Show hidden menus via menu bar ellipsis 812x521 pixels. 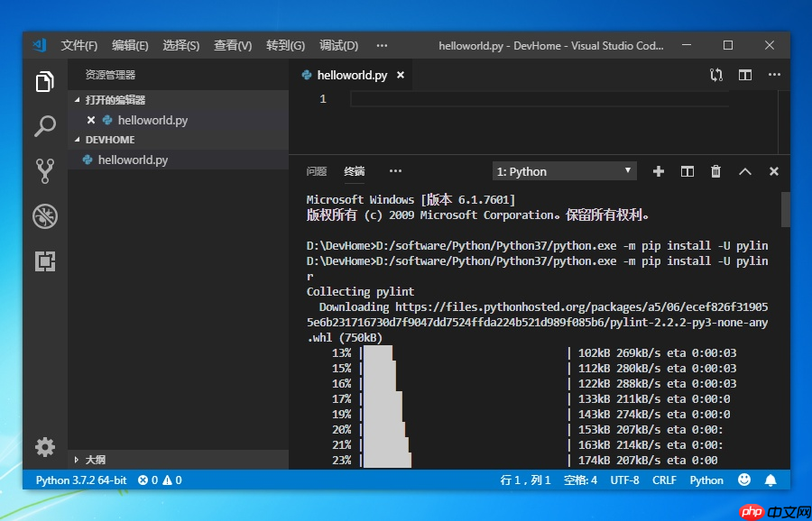pyautogui.click(x=382, y=46)
